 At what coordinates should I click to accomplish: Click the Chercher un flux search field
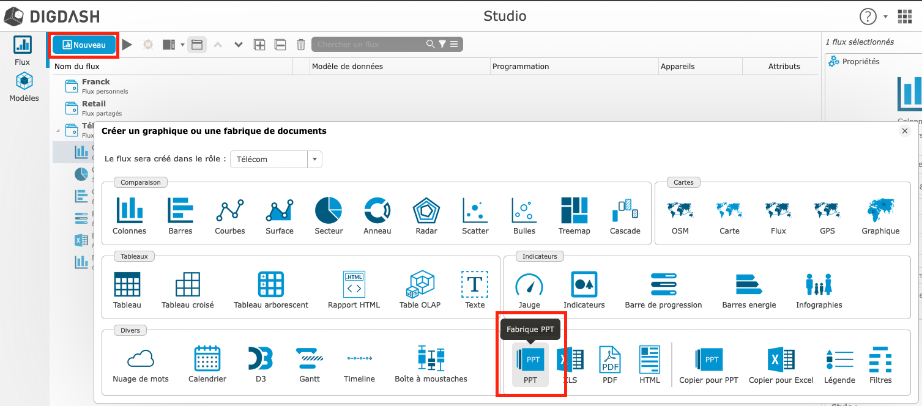368,44
